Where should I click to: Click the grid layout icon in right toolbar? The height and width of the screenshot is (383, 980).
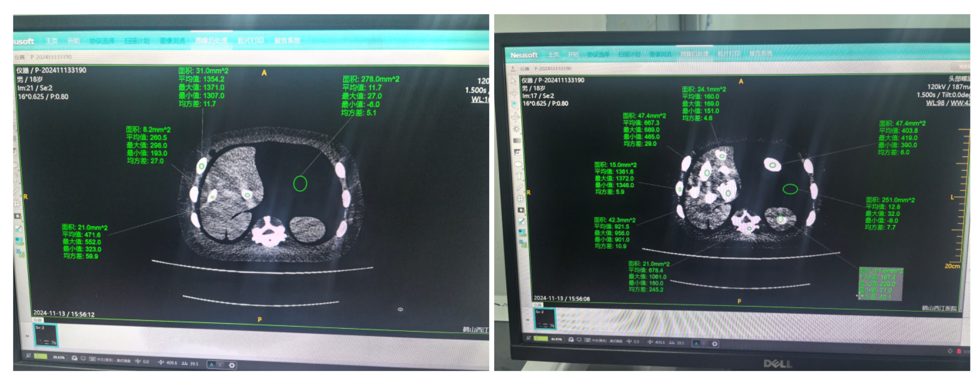[x=521, y=199]
